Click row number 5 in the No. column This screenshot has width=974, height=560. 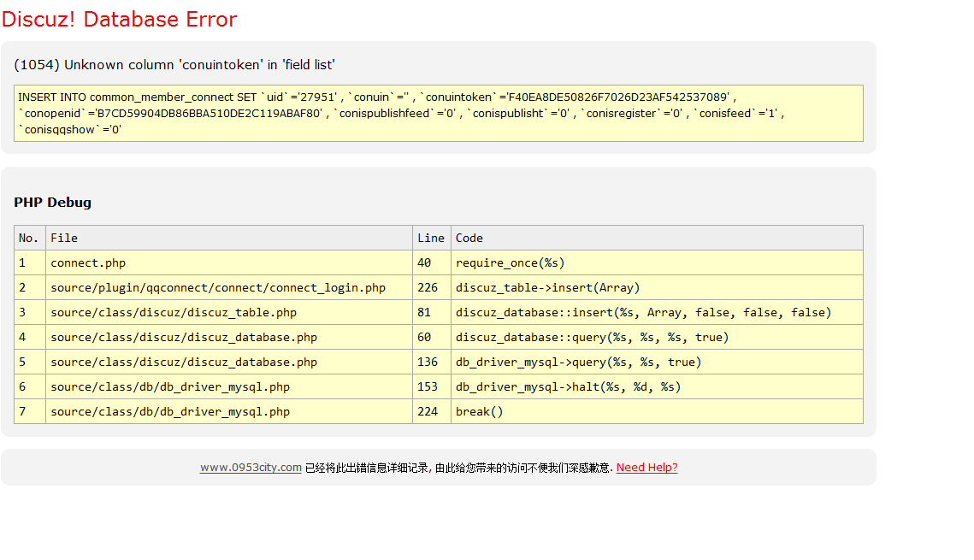click(x=30, y=362)
